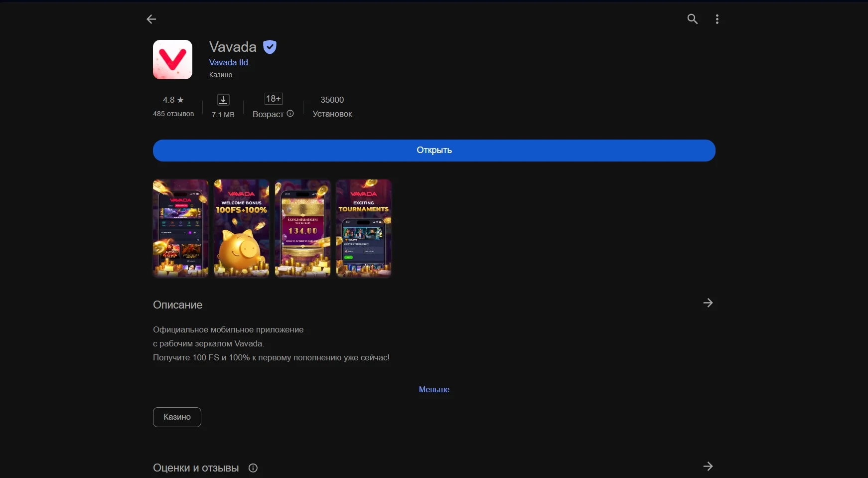Open the Vavada tld. developer link

tap(229, 62)
